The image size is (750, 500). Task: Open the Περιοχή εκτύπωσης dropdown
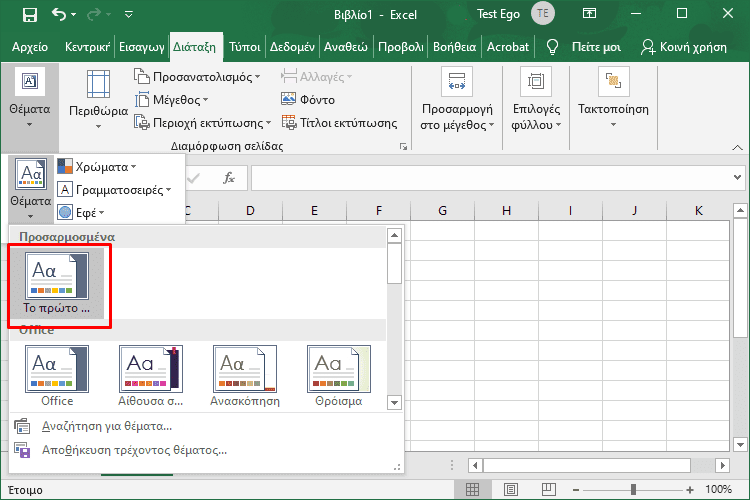[203, 123]
